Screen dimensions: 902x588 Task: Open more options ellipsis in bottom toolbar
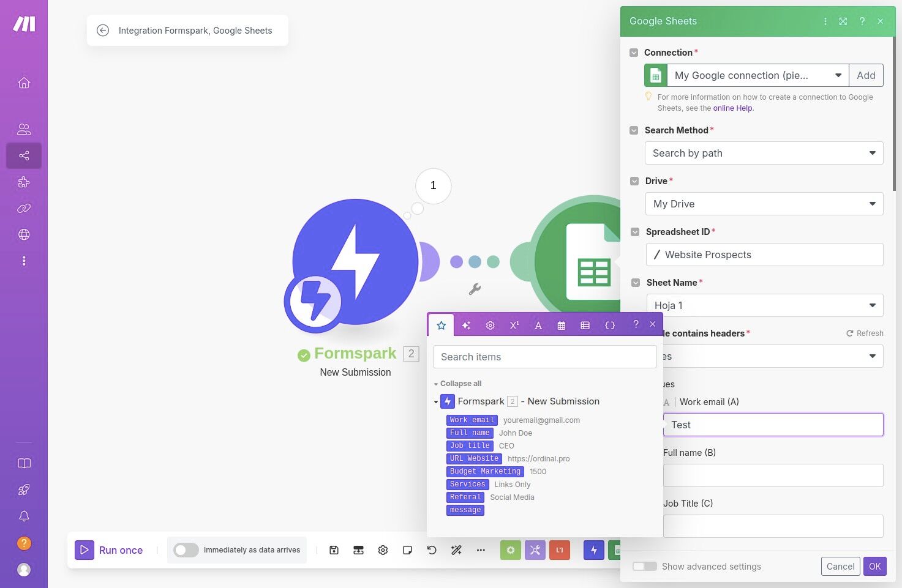481,550
